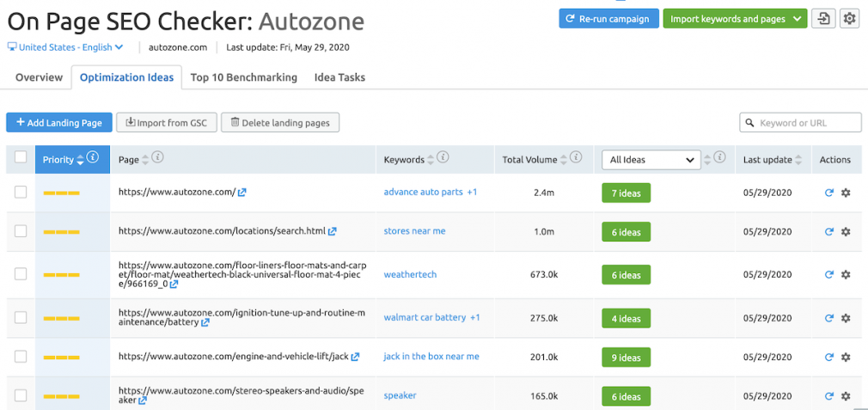Screen dimensions: 868x410
Task: Open external link icon for weathertech floor-mat URL
Action: coord(174,285)
